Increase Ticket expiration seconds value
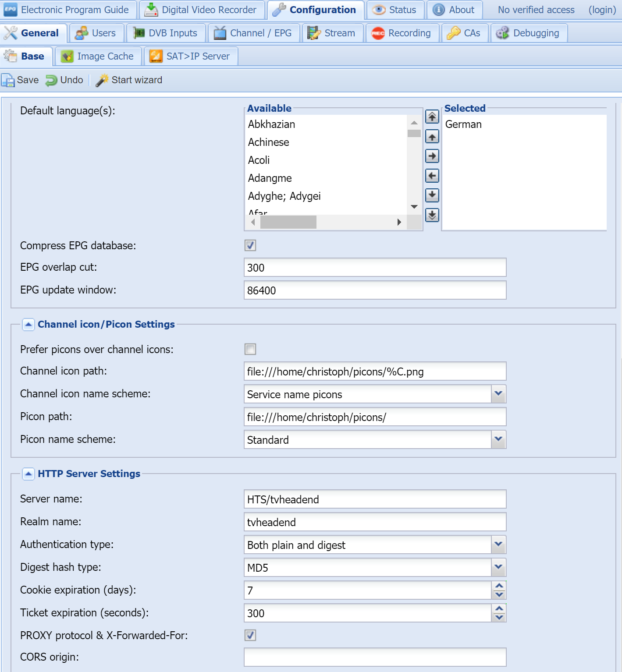This screenshot has width=622, height=672. point(499,608)
